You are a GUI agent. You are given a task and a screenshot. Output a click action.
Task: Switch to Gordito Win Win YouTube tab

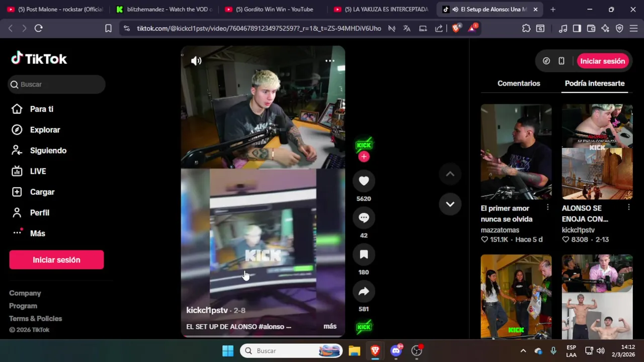274,9
